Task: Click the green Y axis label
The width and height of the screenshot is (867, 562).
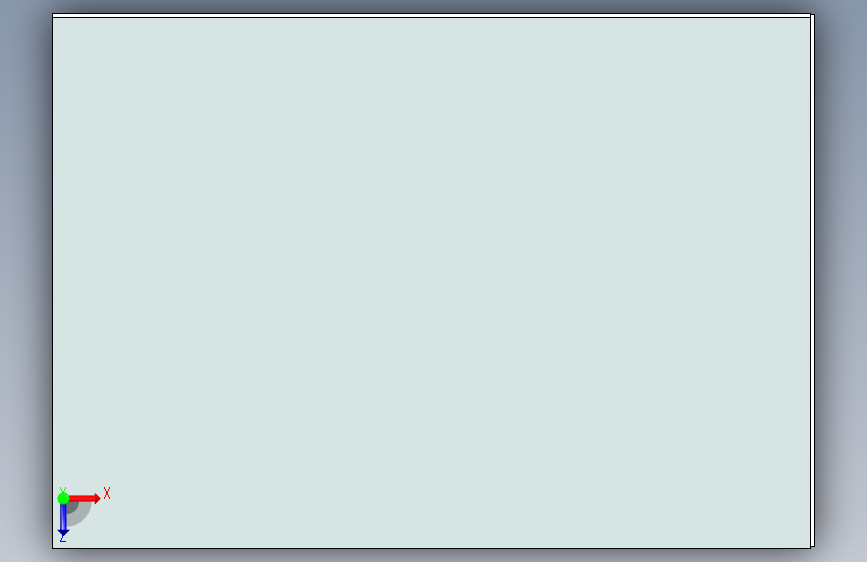Action: (62, 490)
